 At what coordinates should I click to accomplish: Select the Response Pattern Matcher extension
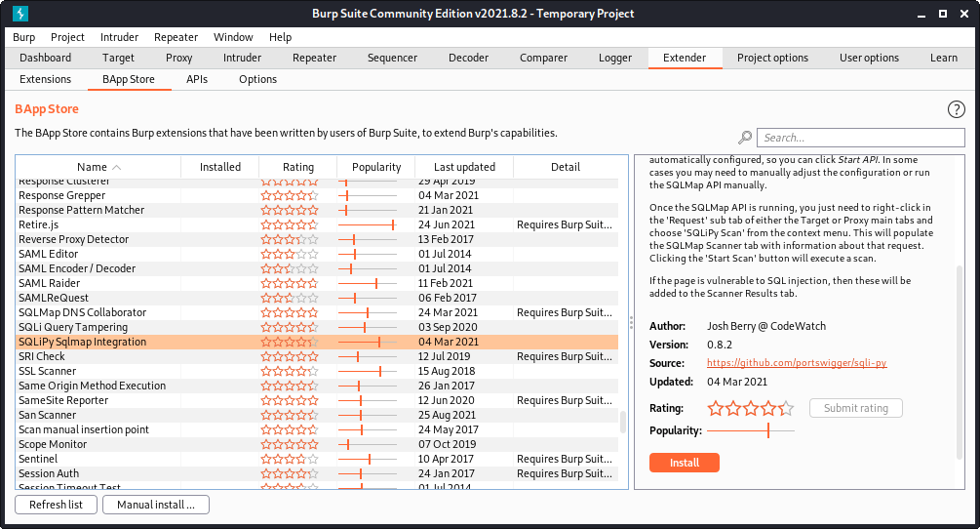pyautogui.click(x=317, y=210)
